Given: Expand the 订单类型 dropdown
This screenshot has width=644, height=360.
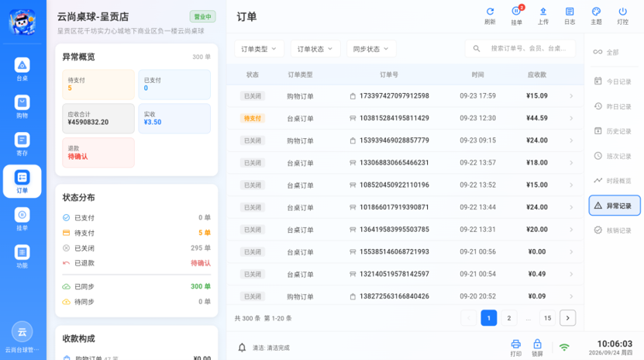Looking at the screenshot, I should (258, 49).
